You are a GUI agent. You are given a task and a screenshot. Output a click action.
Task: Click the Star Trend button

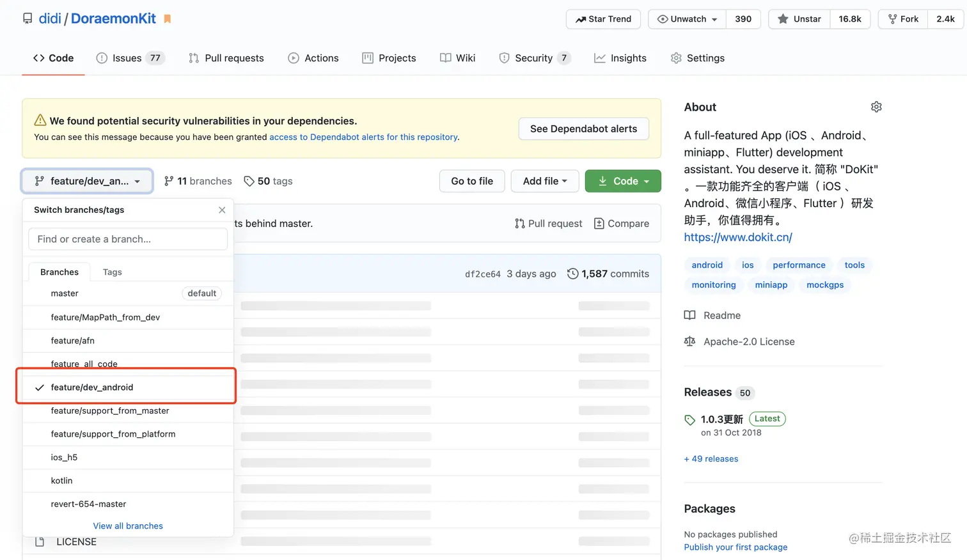click(x=603, y=19)
